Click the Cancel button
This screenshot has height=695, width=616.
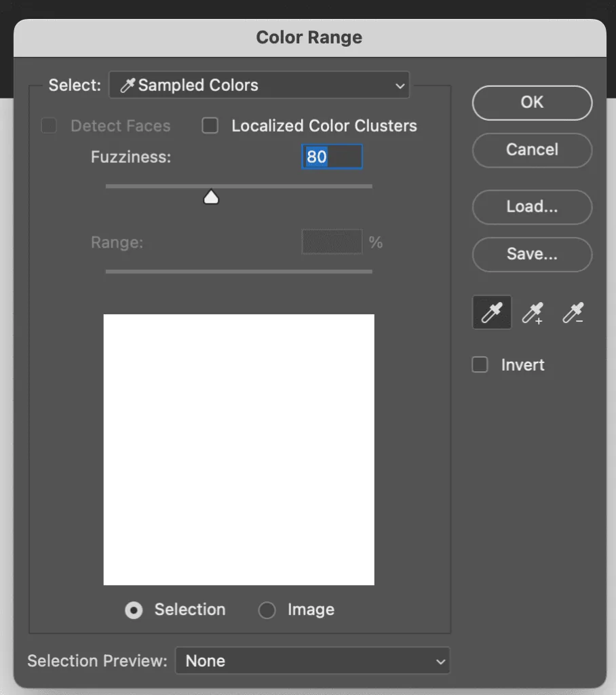[533, 150]
